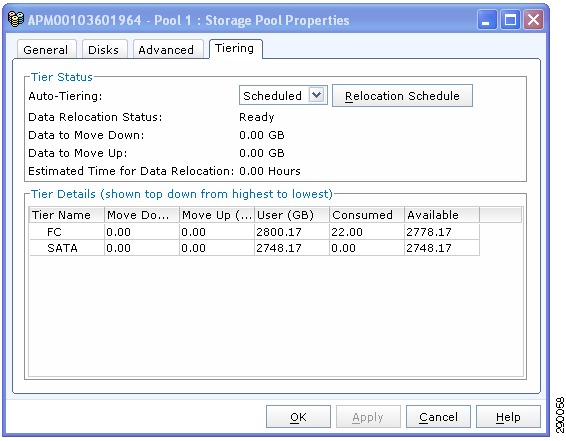The width and height of the screenshot is (566, 441).
Task: Click the storage pool icon in title bar
Action: [x=16, y=19]
